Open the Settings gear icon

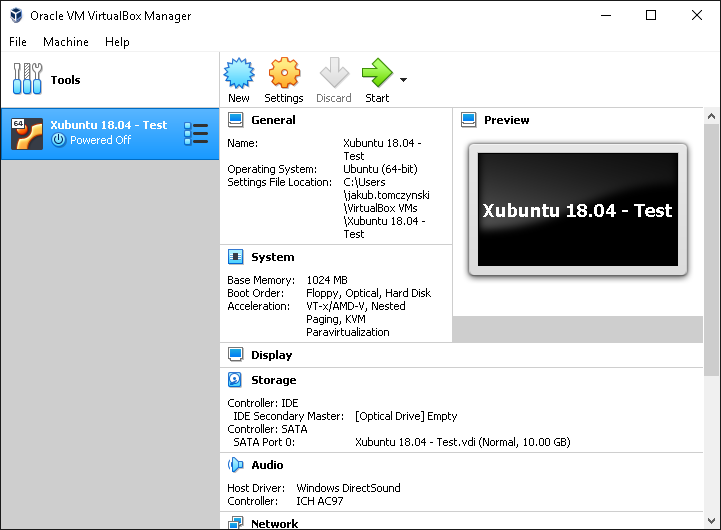click(x=284, y=73)
